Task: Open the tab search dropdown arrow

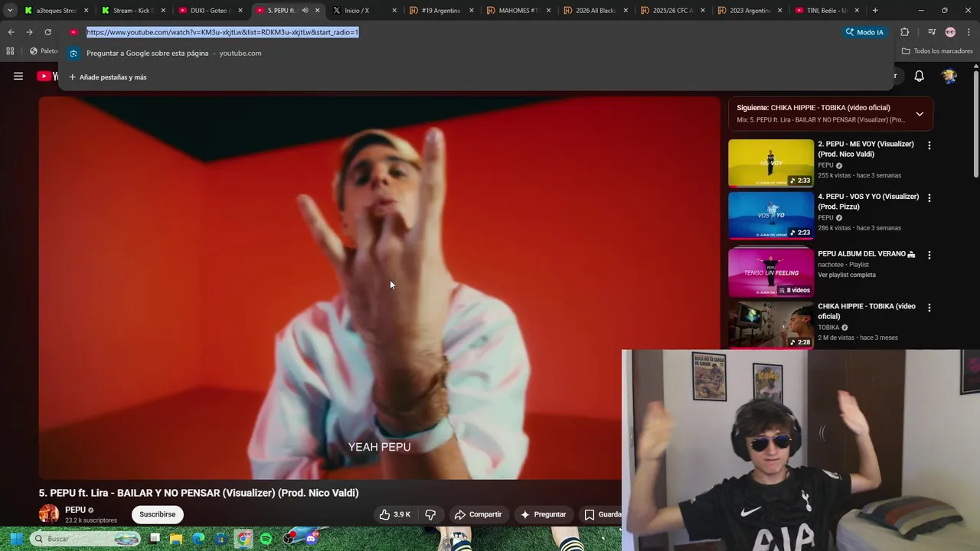Action: pyautogui.click(x=10, y=11)
